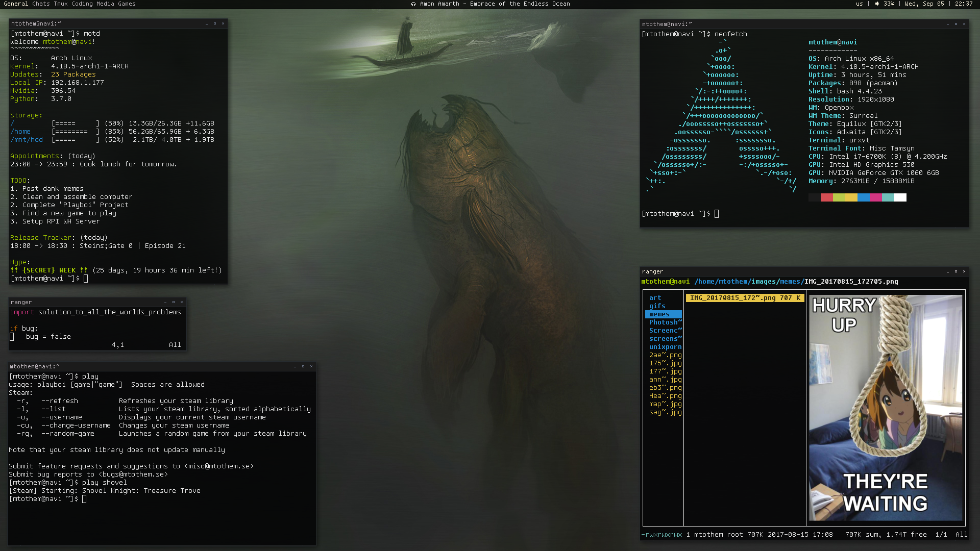980x551 pixels.
Task: Click the {SECRET} WEEK hype countdown line
Action: 116,270
